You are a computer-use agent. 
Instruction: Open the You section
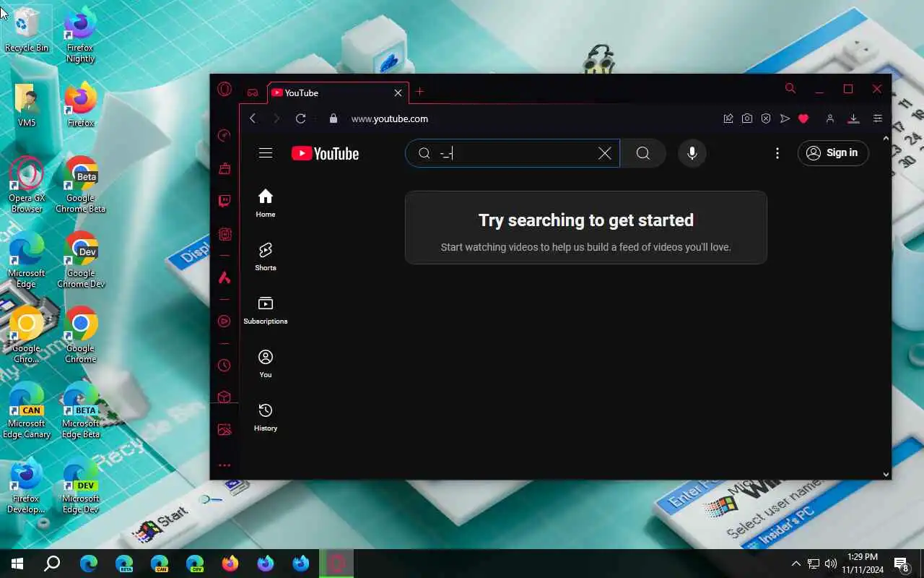pyautogui.click(x=266, y=363)
